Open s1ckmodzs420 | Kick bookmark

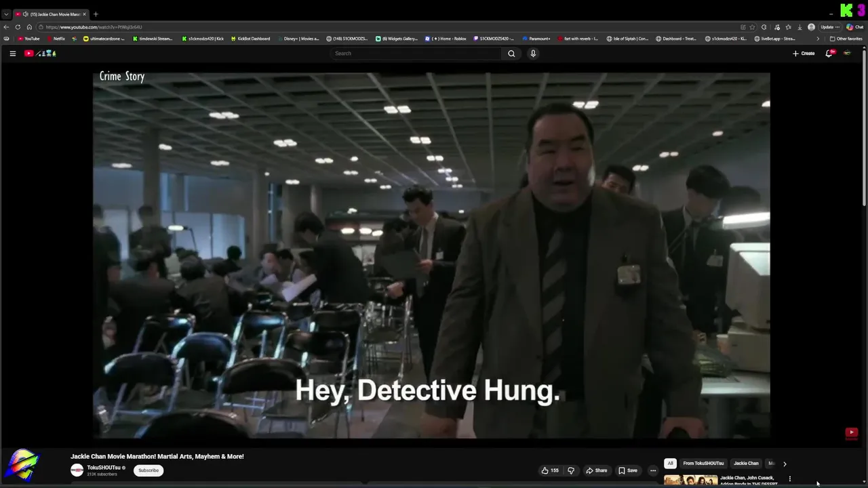[203, 39]
